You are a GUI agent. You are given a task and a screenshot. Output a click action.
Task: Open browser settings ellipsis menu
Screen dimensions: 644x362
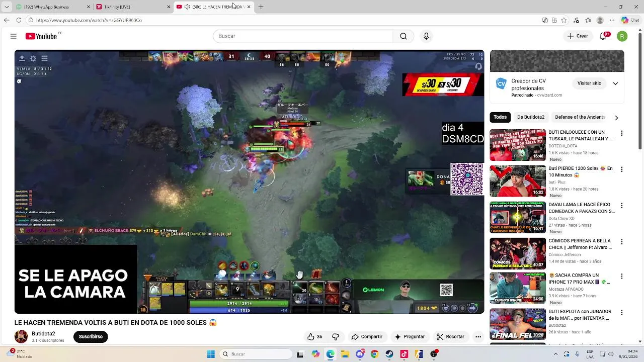coord(612,20)
